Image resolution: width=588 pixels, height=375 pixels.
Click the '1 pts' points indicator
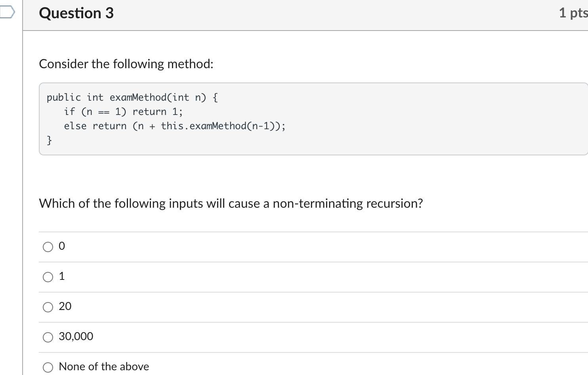573,13
